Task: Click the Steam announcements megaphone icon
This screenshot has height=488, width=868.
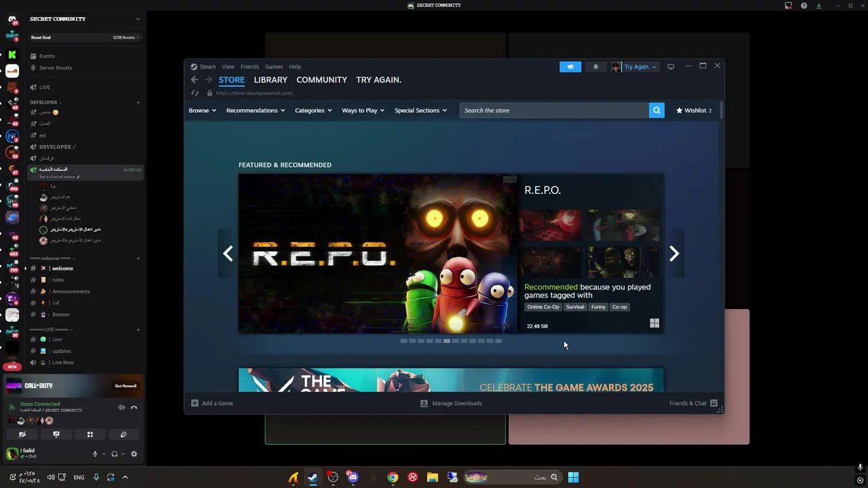Action: (x=570, y=66)
